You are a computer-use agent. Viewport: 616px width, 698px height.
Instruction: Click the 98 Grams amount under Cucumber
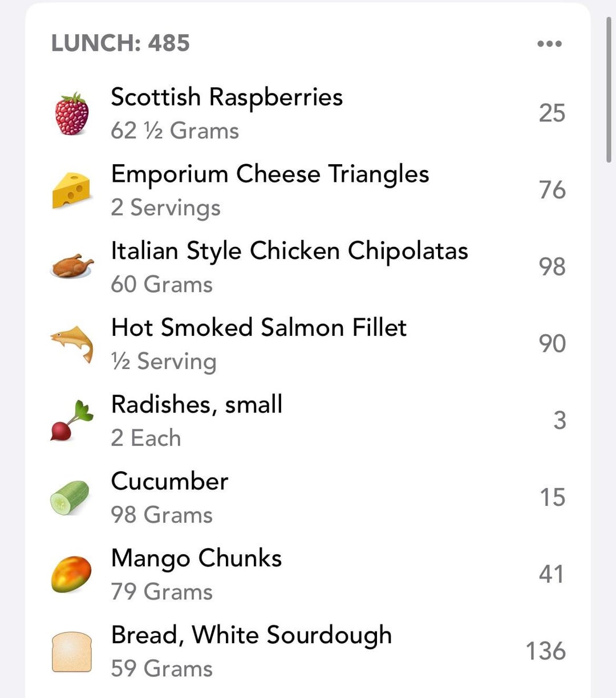pos(161,515)
